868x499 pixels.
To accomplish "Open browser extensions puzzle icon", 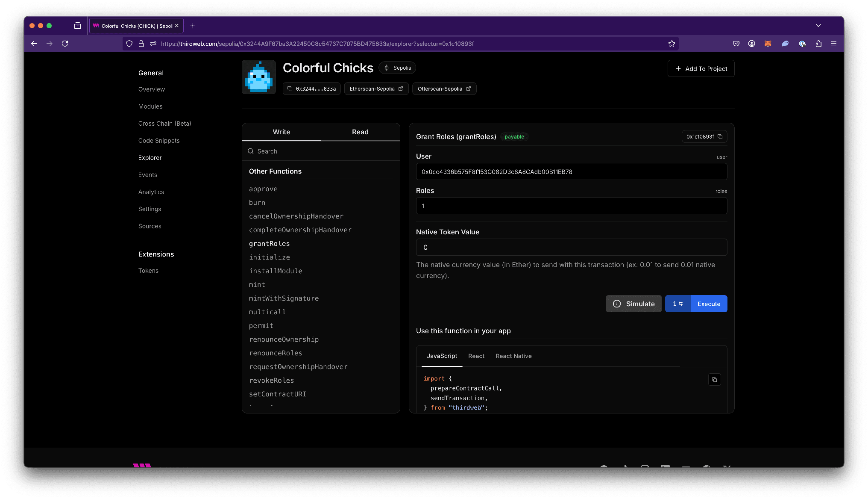I will [818, 44].
